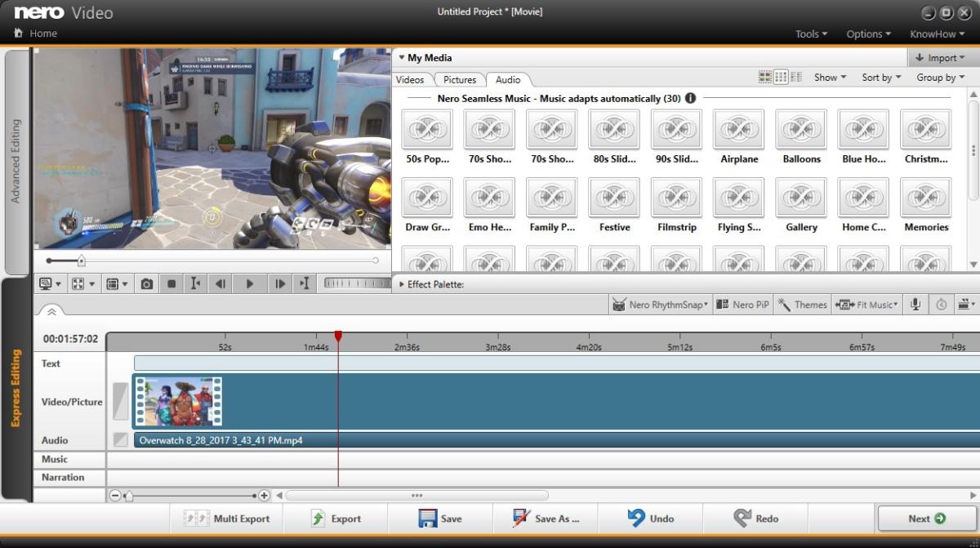The height and width of the screenshot is (548, 980).
Task: Collapse the timeline with the double-chevron tab
Action: [x=50, y=311]
